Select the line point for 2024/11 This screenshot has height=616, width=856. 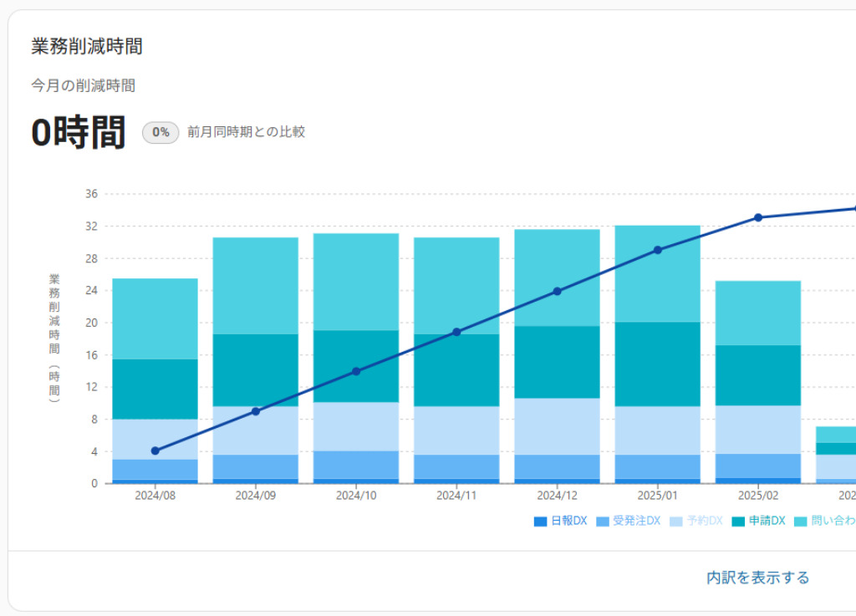(456, 333)
